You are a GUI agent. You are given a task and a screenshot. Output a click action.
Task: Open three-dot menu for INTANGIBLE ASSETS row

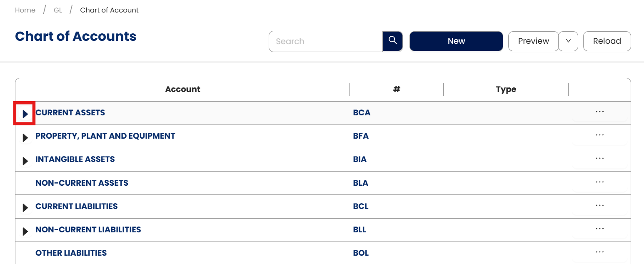(x=599, y=159)
